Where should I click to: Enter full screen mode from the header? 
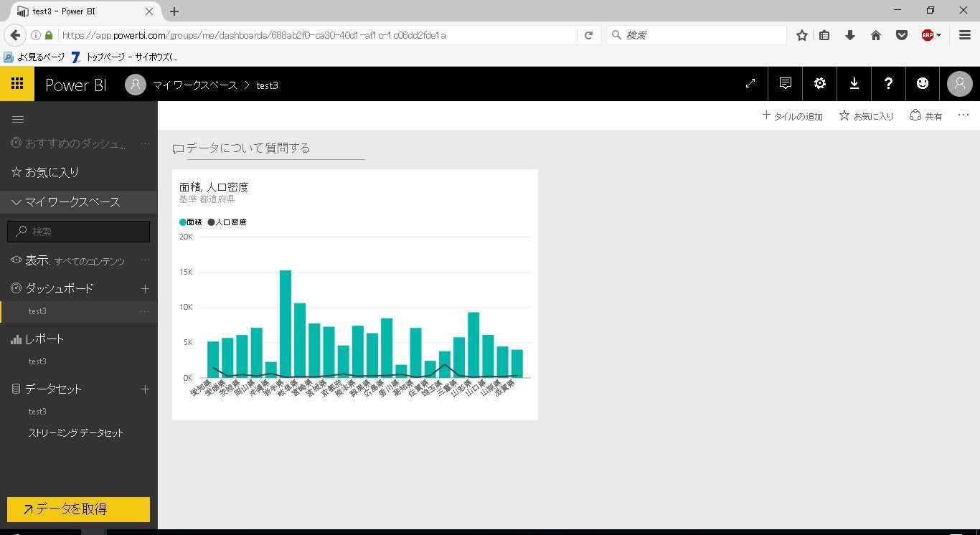pyautogui.click(x=750, y=84)
